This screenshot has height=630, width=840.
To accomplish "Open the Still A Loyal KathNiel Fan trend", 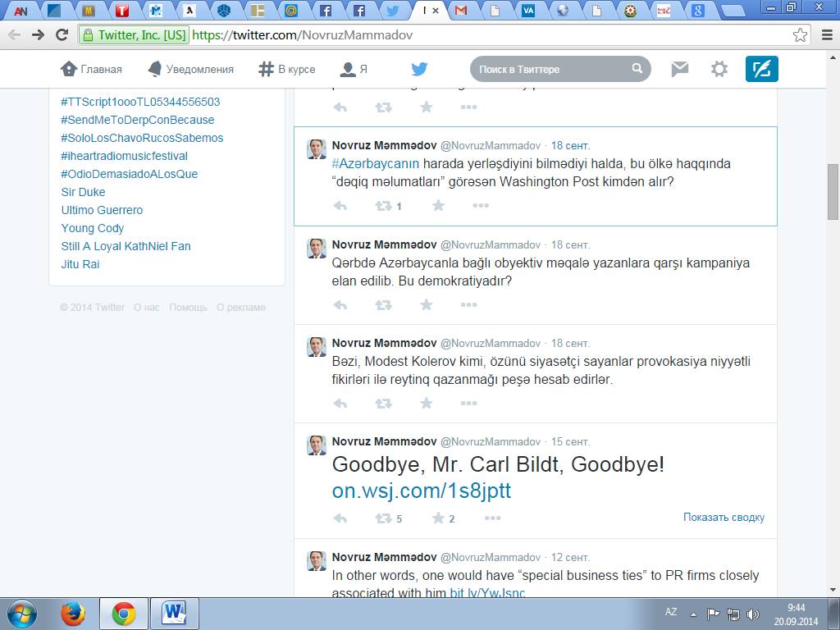I will tap(126, 246).
